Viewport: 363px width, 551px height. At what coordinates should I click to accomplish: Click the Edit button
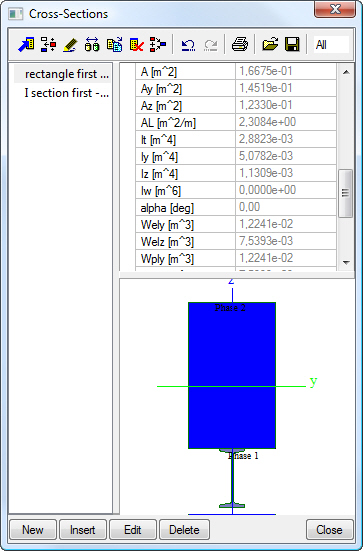tap(132, 530)
